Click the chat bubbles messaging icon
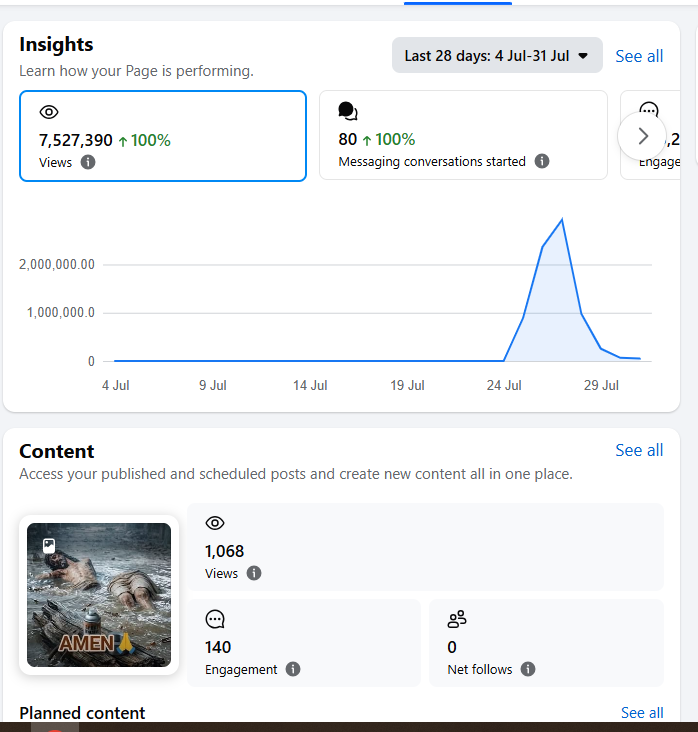This screenshot has height=732, width=698. pyautogui.click(x=348, y=111)
